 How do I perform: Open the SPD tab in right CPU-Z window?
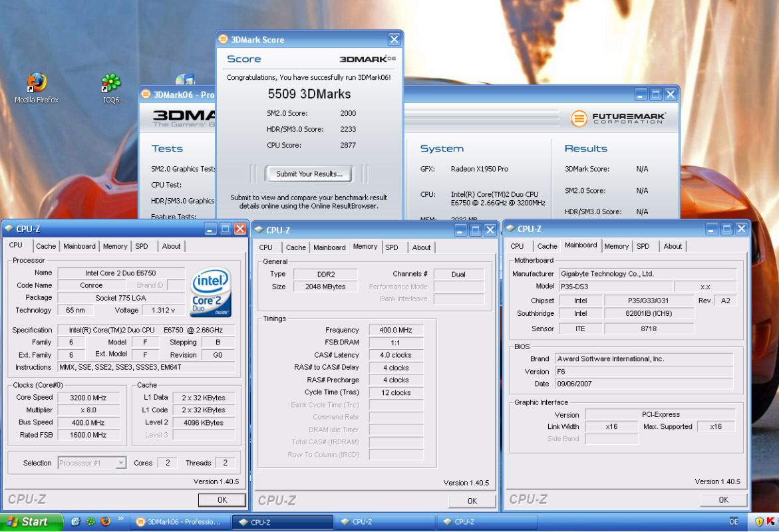pos(643,246)
